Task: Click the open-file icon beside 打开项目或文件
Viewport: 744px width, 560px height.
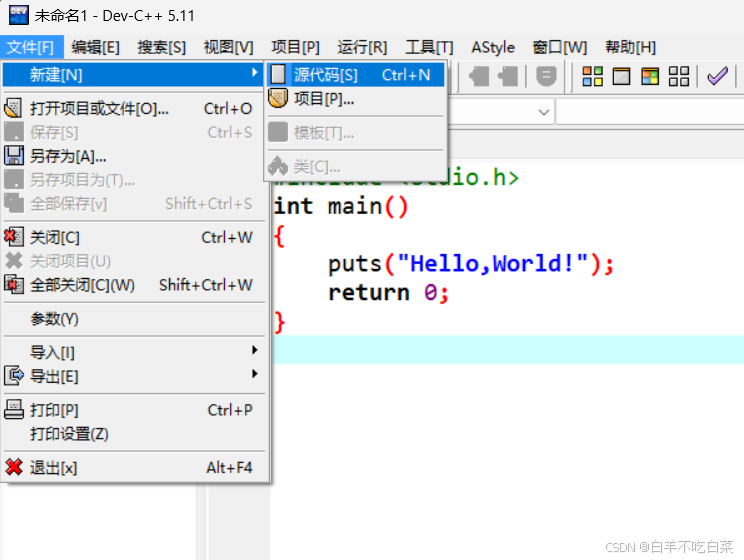Action: point(13,109)
